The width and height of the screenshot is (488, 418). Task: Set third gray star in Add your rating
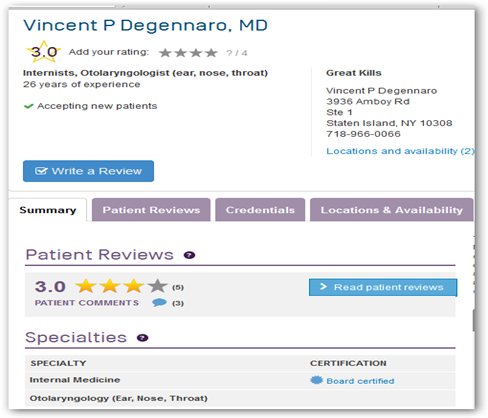[x=196, y=53]
